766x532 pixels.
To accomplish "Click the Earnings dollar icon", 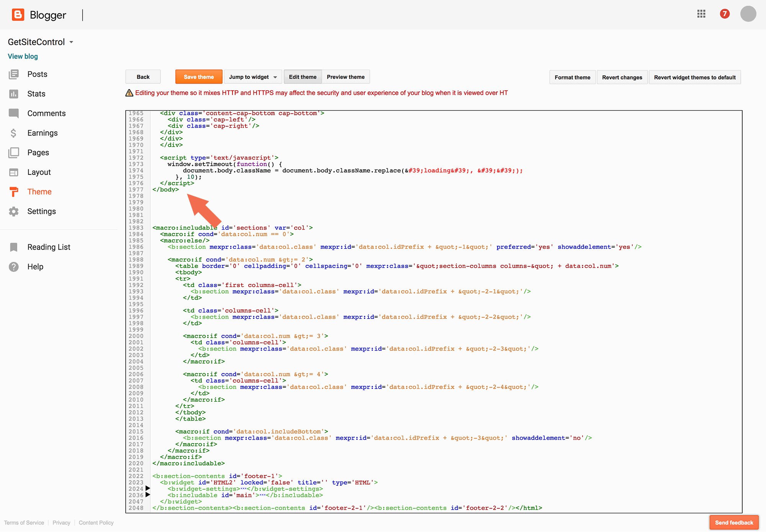I will [14, 133].
